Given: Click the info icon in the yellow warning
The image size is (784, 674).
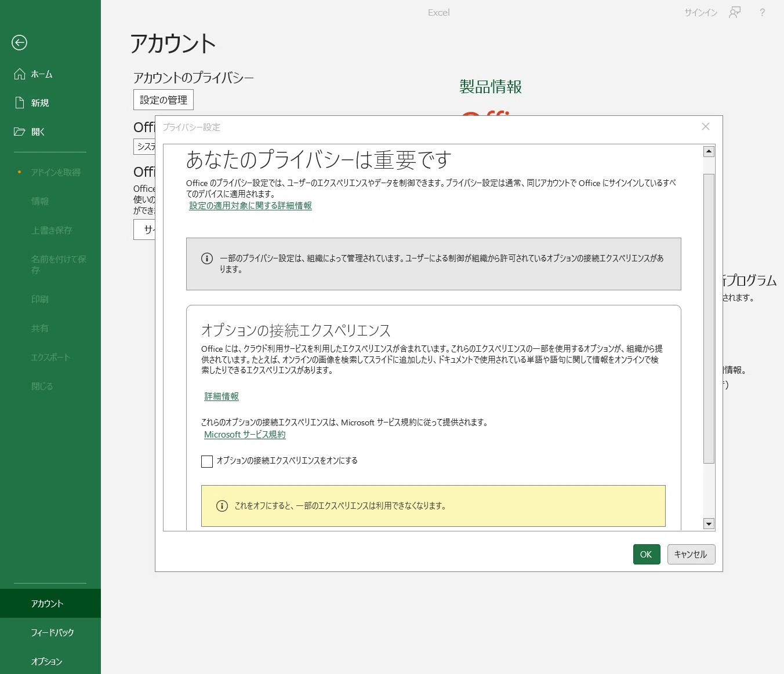Looking at the screenshot, I should pos(222,506).
